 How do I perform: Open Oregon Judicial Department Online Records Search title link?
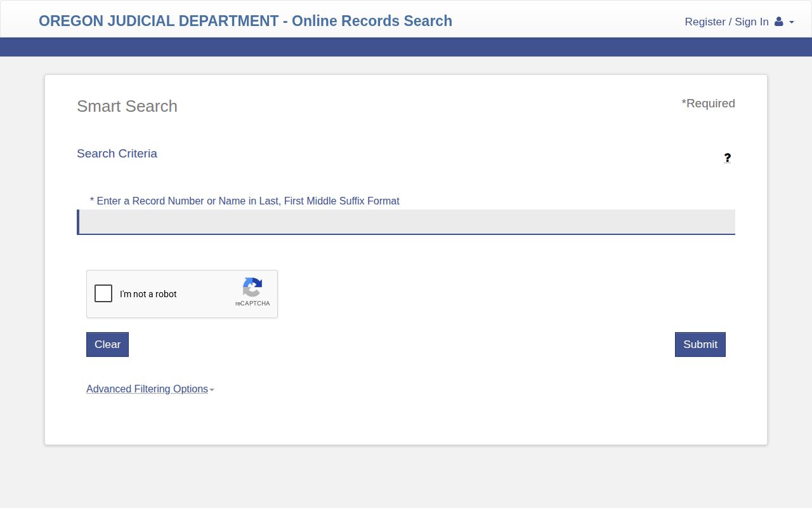246,21
